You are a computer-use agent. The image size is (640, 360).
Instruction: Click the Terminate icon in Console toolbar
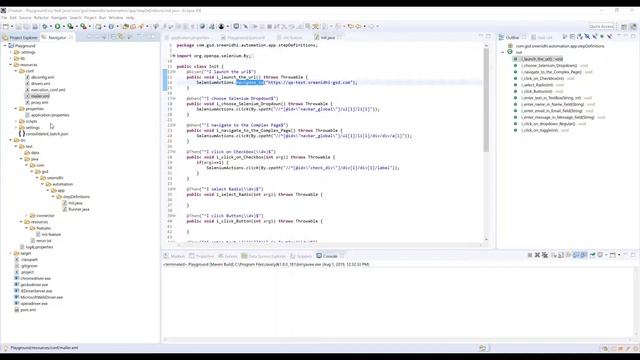530,255
